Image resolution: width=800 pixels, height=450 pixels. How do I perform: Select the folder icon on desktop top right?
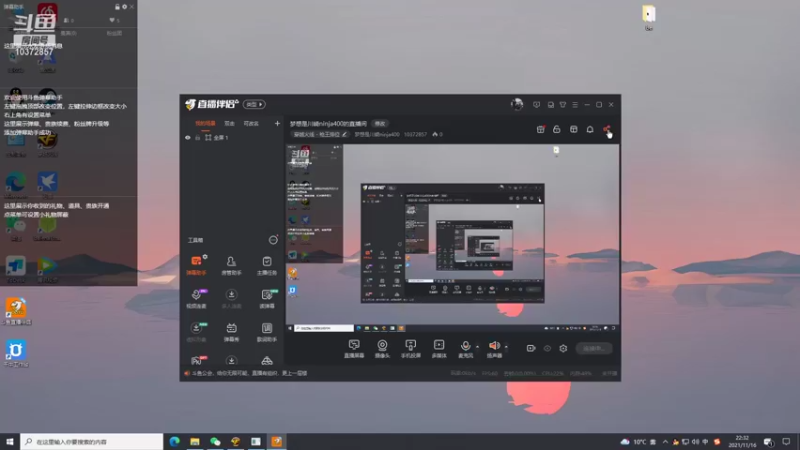click(648, 17)
